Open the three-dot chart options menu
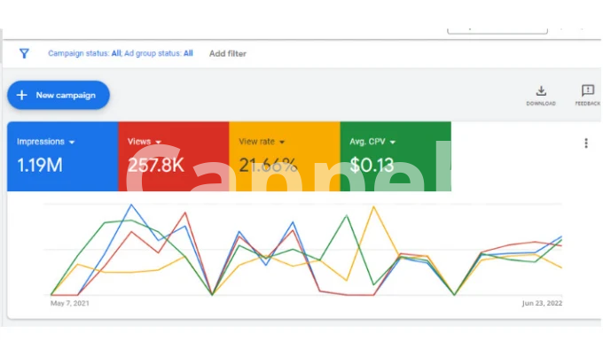The width and height of the screenshot is (603, 364). click(x=585, y=143)
